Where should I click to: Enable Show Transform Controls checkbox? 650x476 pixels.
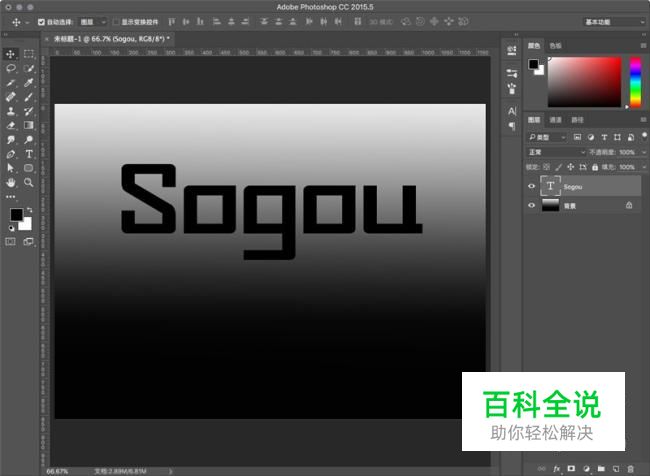click(x=116, y=22)
